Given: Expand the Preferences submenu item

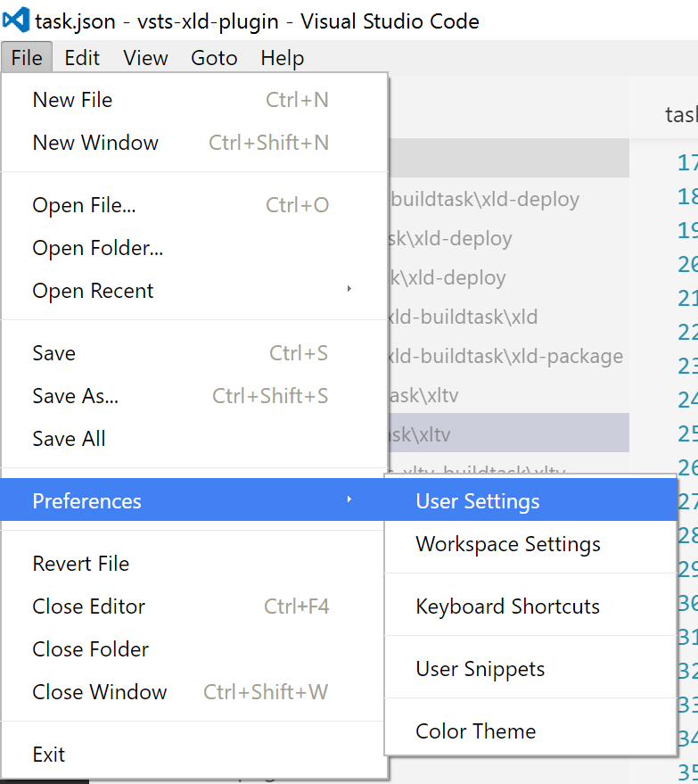Looking at the screenshot, I should tap(193, 500).
